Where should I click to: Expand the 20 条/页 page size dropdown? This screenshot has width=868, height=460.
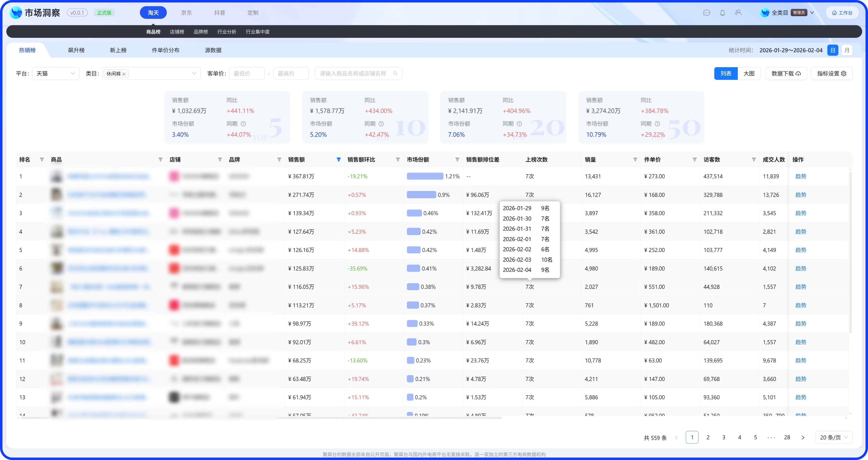tap(834, 437)
